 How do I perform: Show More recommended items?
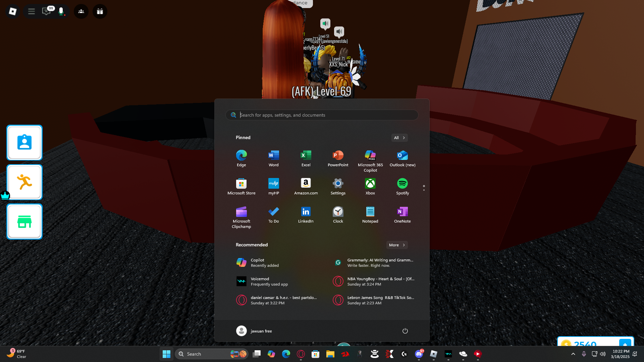click(x=397, y=245)
